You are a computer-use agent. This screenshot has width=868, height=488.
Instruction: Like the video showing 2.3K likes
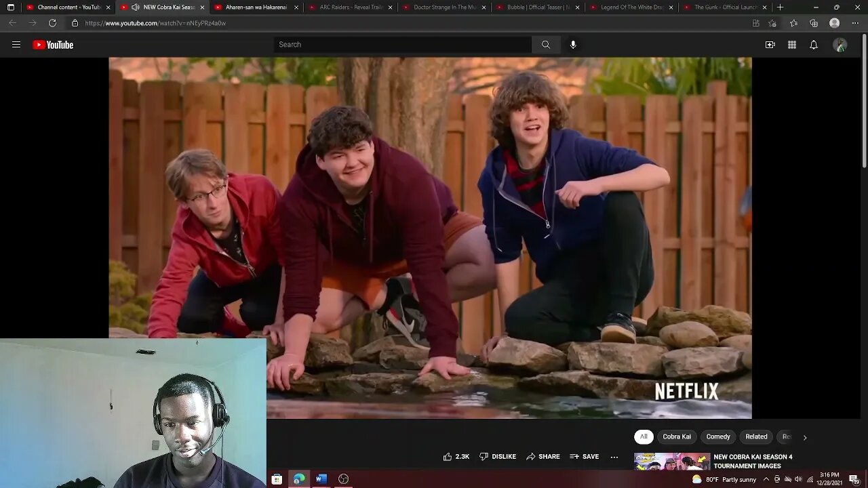[x=456, y=457]
